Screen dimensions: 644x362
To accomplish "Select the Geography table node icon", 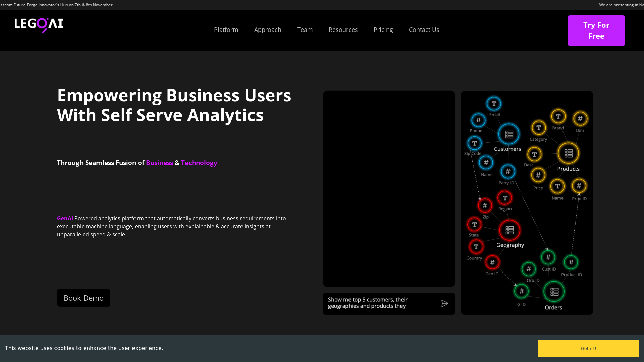I will point(509,230).
